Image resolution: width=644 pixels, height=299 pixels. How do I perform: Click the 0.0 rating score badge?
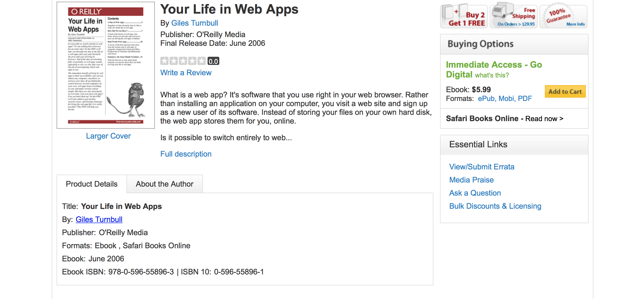point(213,61)
